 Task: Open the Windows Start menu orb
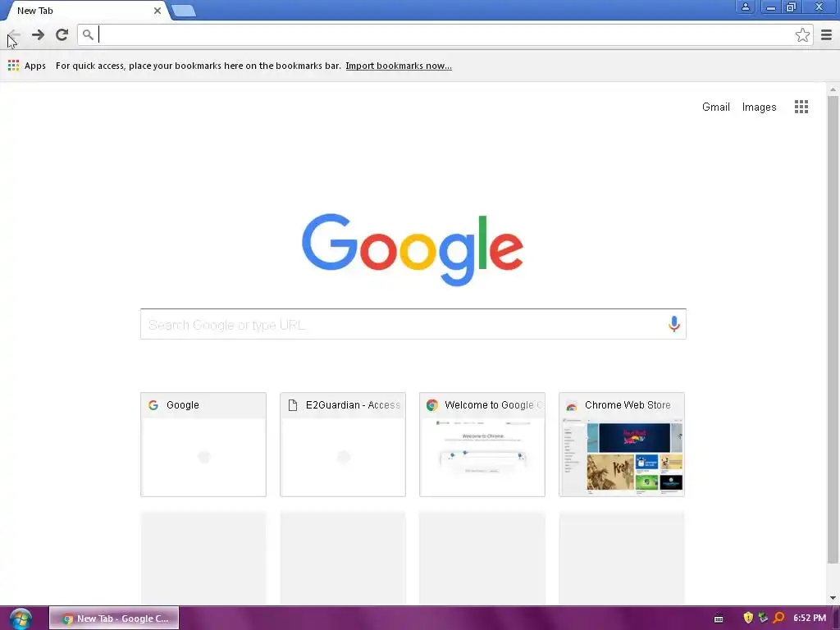click(21, 619)
